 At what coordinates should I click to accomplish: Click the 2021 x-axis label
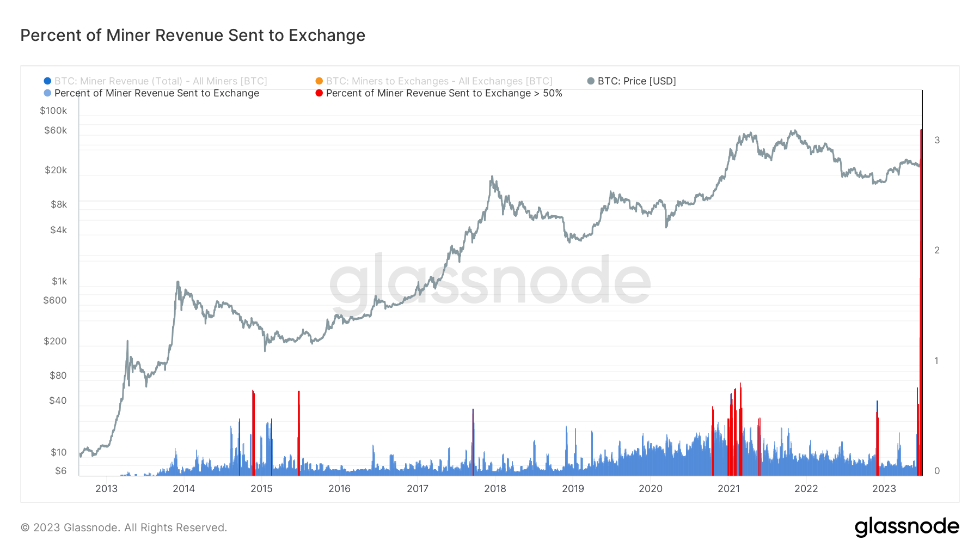(x=728, y=489)
